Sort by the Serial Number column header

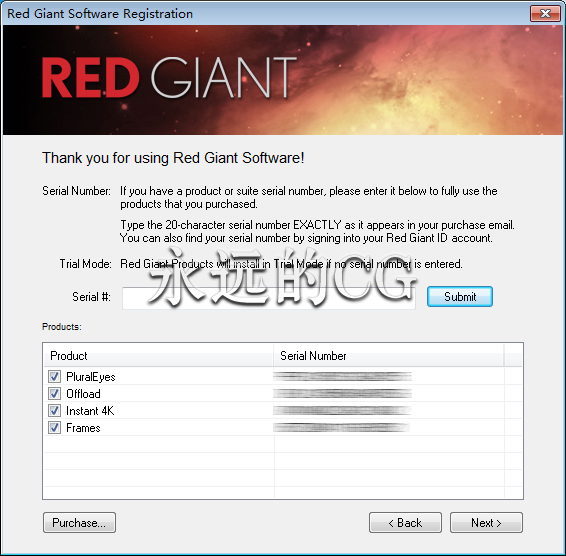(x=388, y=356)
